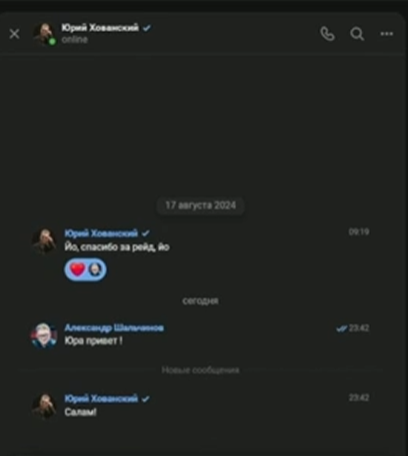Click verified badge beside name above 'Салам!'
The height and width of the screenshot is (456, 408).
[145, 399]
